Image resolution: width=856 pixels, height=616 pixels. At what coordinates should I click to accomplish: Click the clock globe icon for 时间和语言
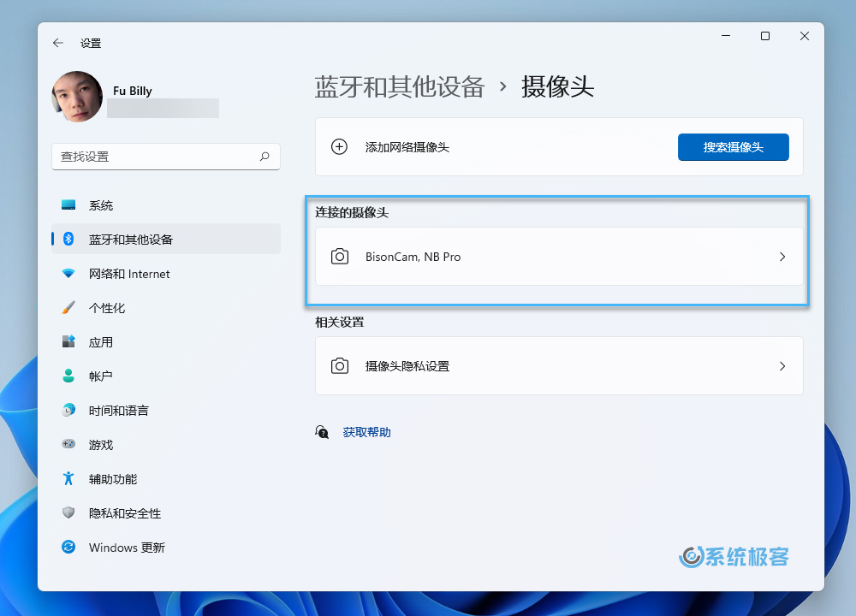point(68,410)
